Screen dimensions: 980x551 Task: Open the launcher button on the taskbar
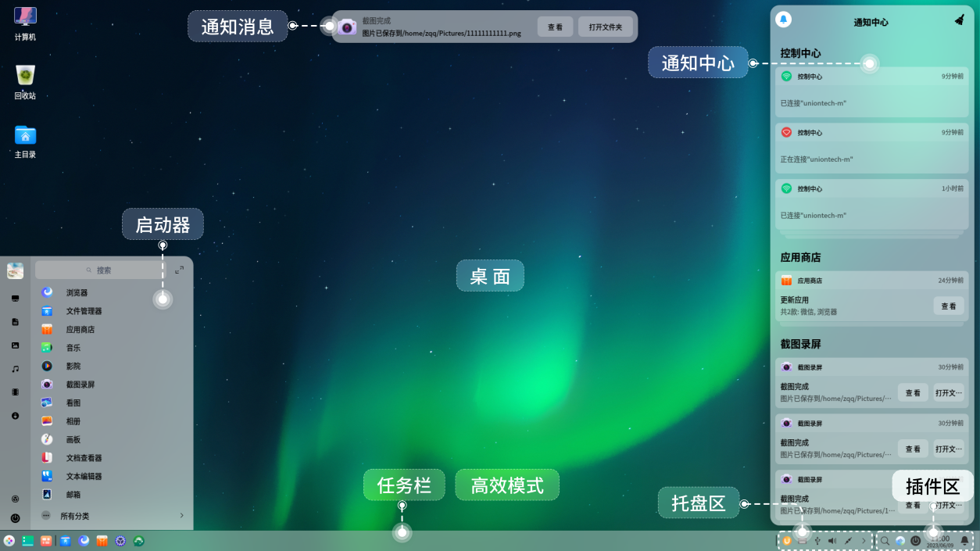click(9, 541)
